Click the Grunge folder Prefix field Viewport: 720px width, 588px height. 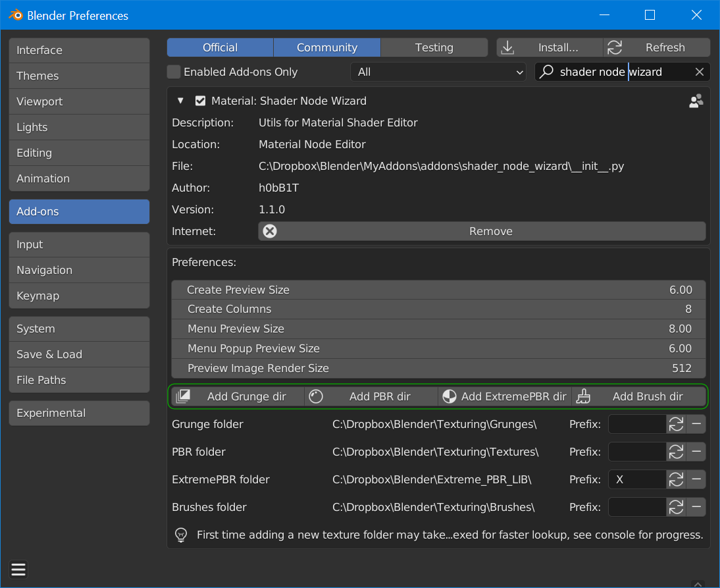point(637,424)
